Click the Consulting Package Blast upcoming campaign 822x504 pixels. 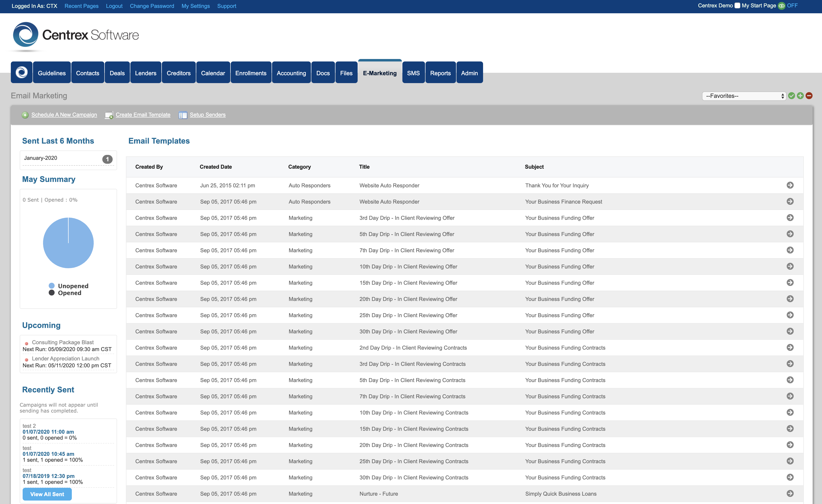(63, 342)
